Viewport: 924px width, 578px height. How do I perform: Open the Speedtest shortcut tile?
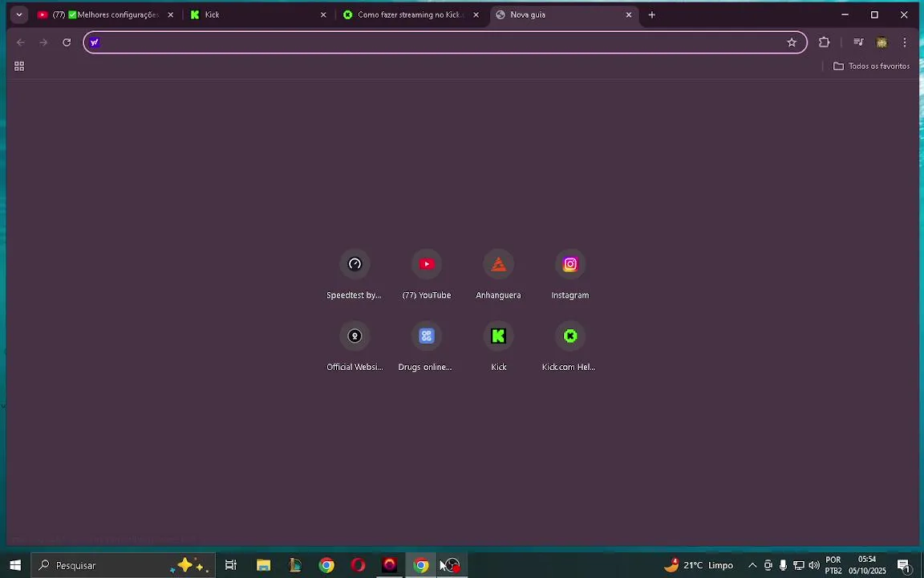coord(355,275)
